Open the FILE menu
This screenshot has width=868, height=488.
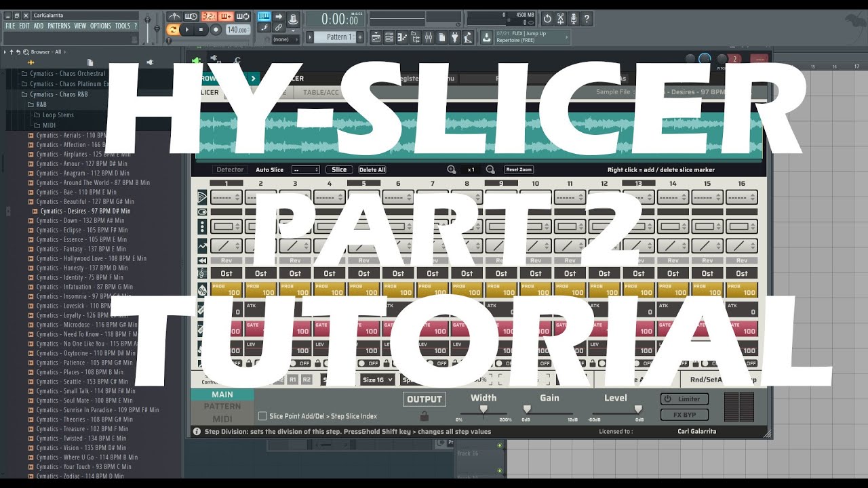(10, 26)
